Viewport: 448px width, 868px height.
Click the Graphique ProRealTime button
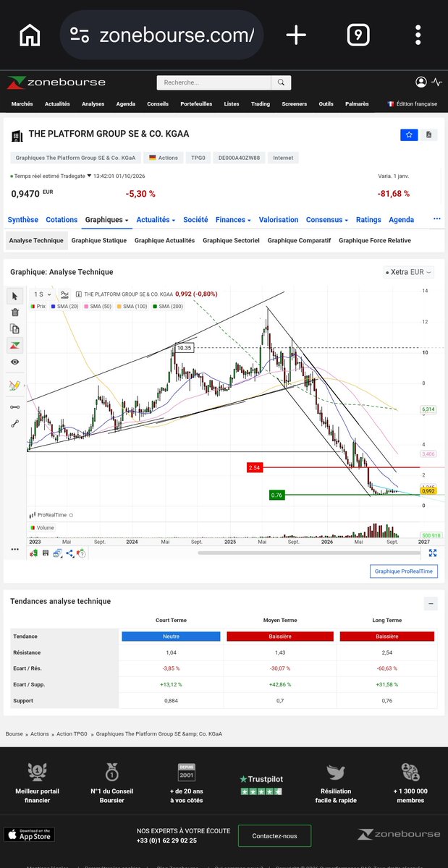point(404,571)
